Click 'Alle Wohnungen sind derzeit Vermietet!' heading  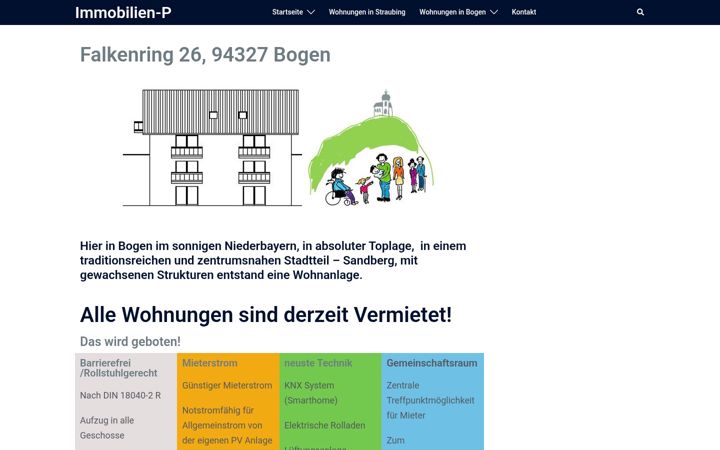[266, 315]
